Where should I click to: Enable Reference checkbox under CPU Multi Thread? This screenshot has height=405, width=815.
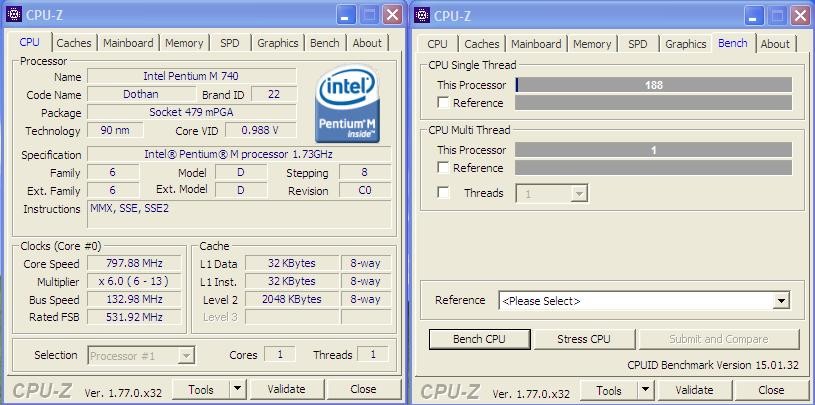tap(443, 167)
